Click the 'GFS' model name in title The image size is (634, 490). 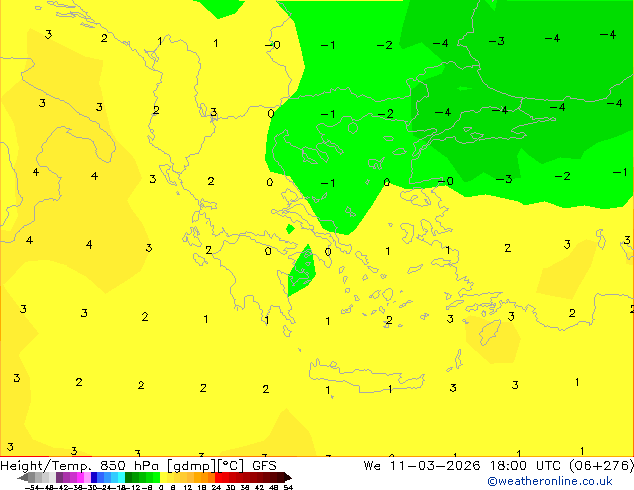(x=264, y=466)
